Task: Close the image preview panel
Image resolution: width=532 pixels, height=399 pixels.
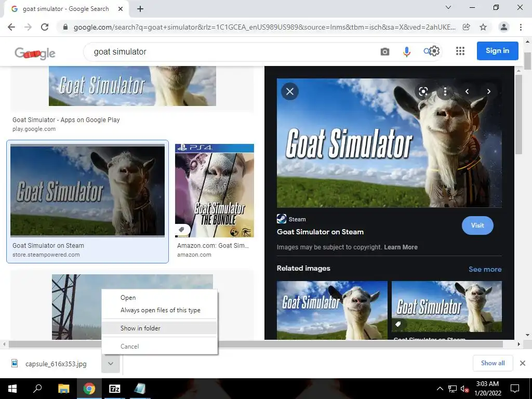Action: coord(290,91)
